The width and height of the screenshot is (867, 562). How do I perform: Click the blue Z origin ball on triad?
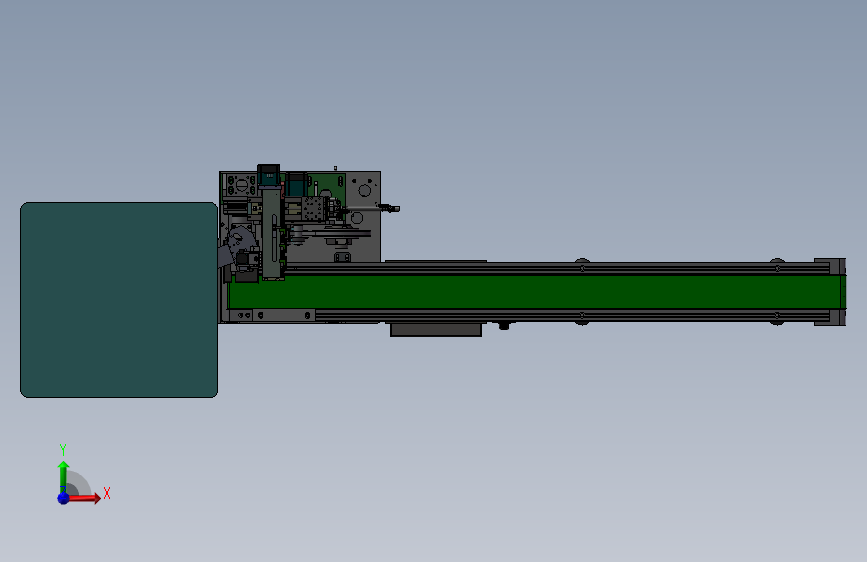pos(63,498)
